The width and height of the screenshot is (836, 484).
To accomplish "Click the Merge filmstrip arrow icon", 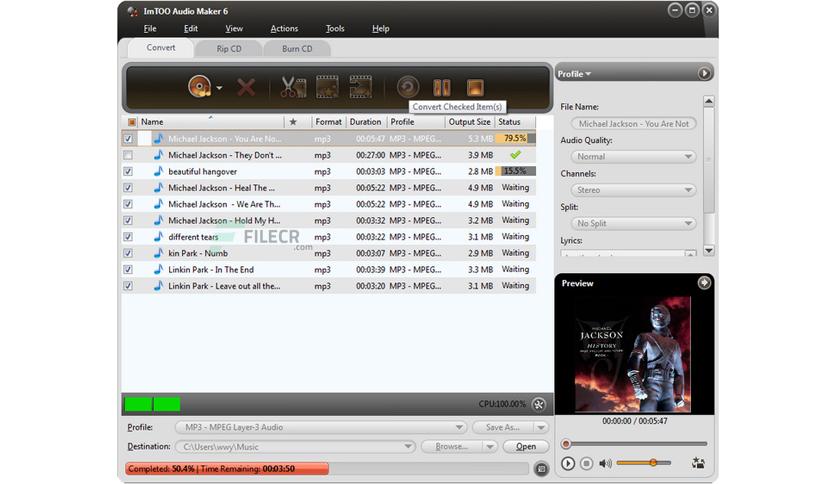I will pyautogui.click(x=360, y=87).
